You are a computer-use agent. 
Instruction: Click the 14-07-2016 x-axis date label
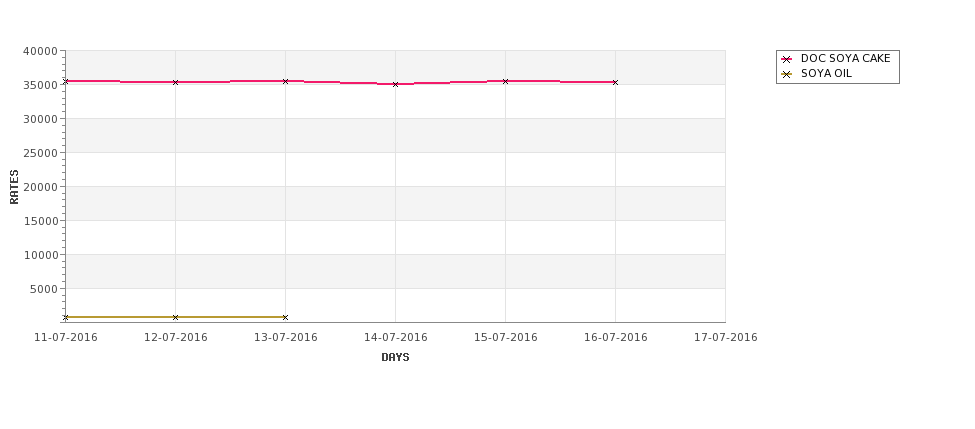click(395, 337)
